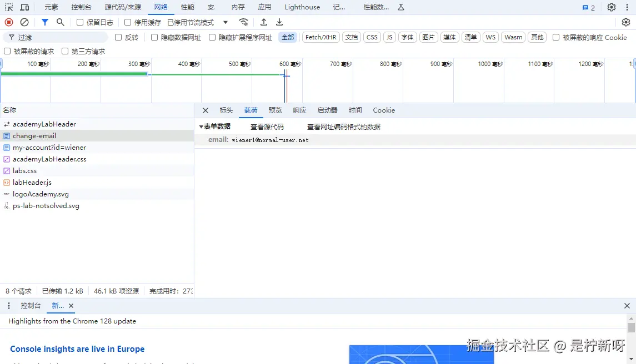Enable the 停用缓存 checkbox

128,22
